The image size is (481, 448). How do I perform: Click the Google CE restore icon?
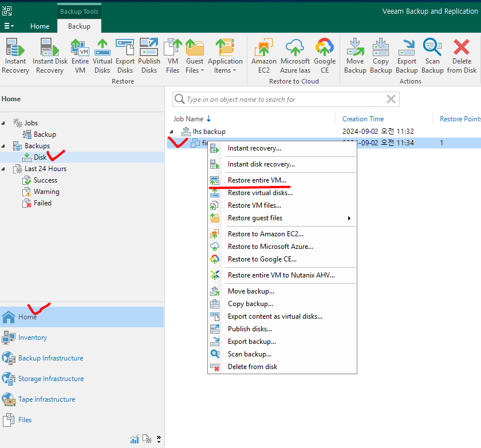[x=325, y=56]
